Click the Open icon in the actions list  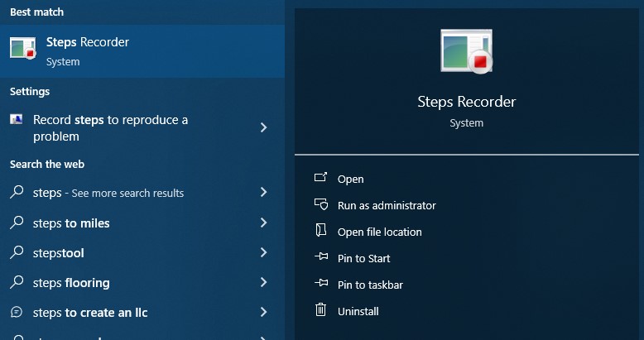321,179
